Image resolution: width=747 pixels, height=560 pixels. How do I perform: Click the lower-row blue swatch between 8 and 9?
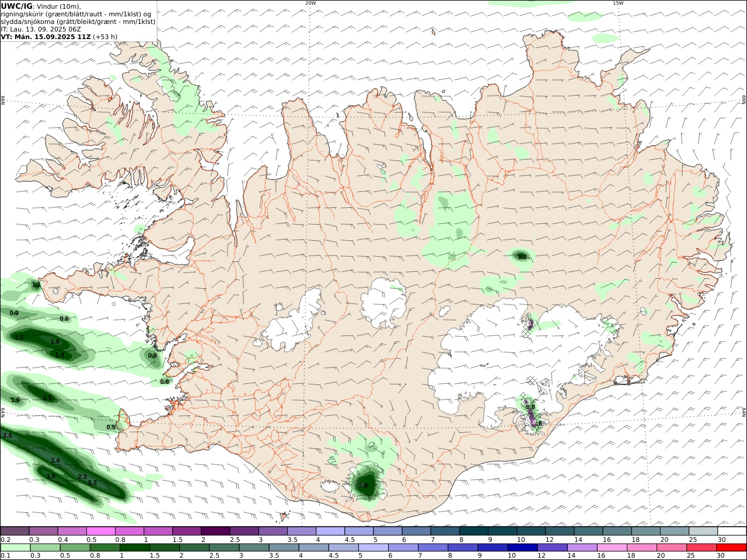(462, 548)
